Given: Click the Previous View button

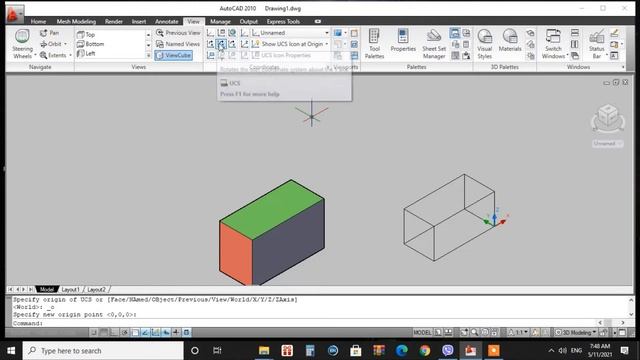Looking at the screenshot, I should point(178,33).
